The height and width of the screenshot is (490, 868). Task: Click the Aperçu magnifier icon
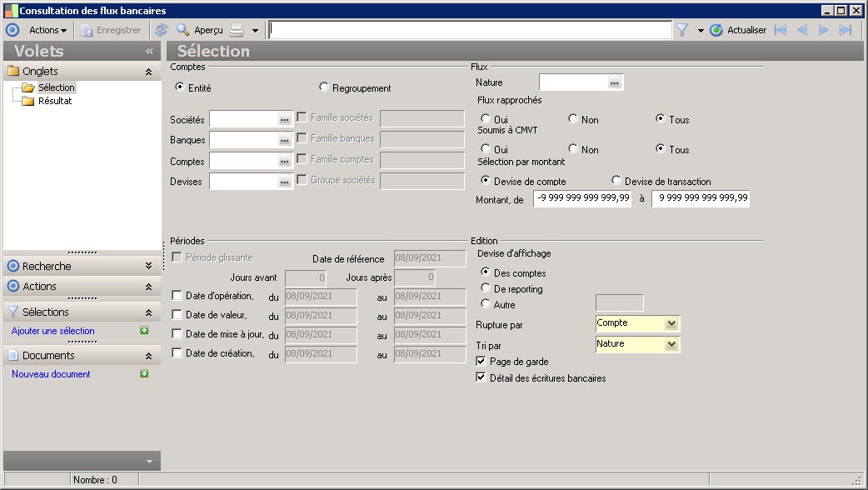(182, 30)
